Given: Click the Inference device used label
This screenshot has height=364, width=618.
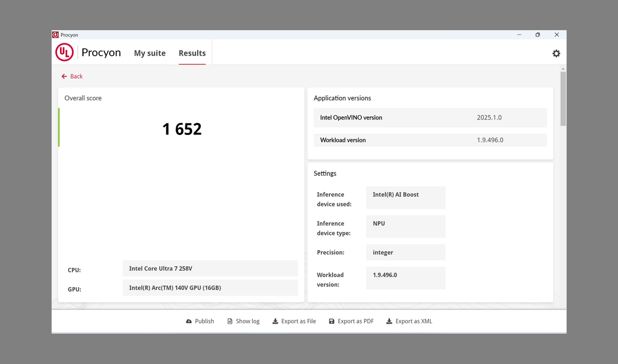Looking at the screenshot, I should click(334, 199).
